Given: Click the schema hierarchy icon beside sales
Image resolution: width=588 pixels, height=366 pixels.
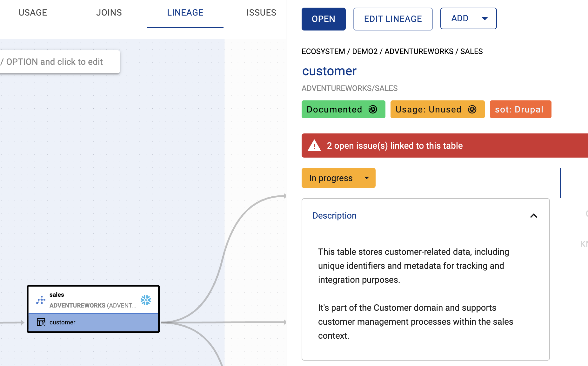Looking at the screenshot, I should [41, 300].
